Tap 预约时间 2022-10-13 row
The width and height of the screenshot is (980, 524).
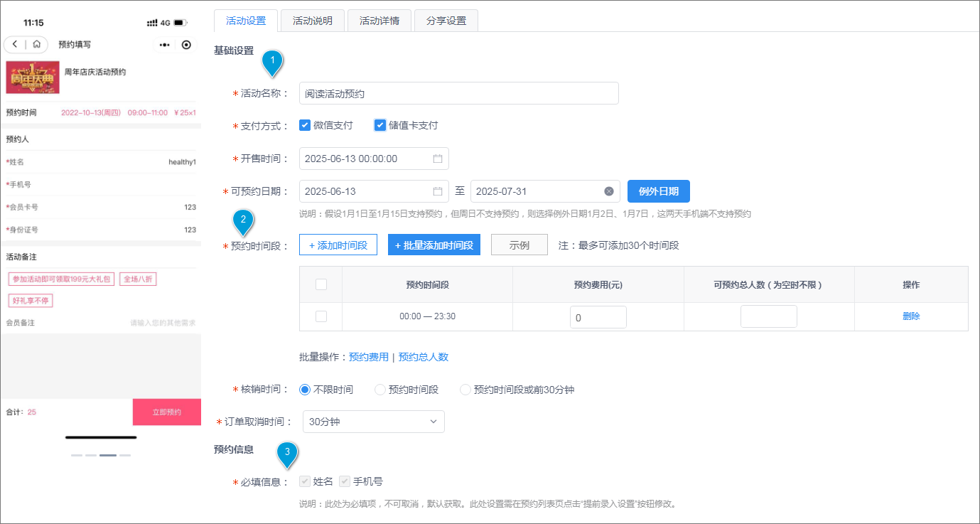[101, 113]
